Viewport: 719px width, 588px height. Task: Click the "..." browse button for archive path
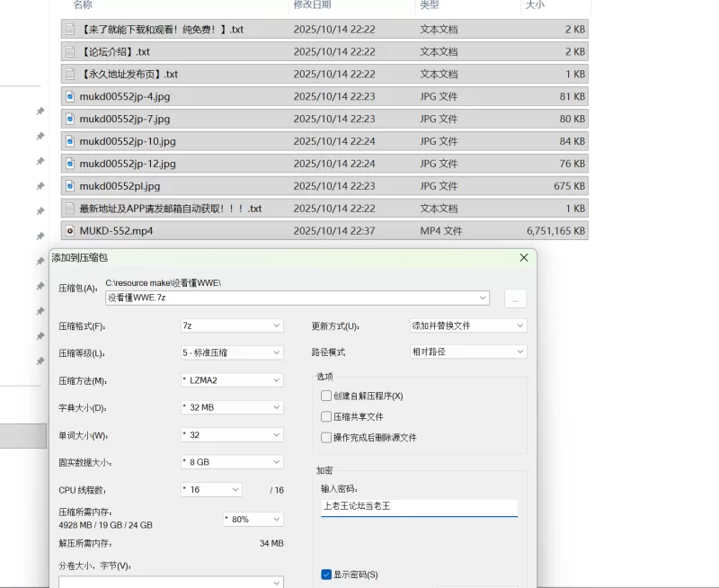tap(515, 298)
